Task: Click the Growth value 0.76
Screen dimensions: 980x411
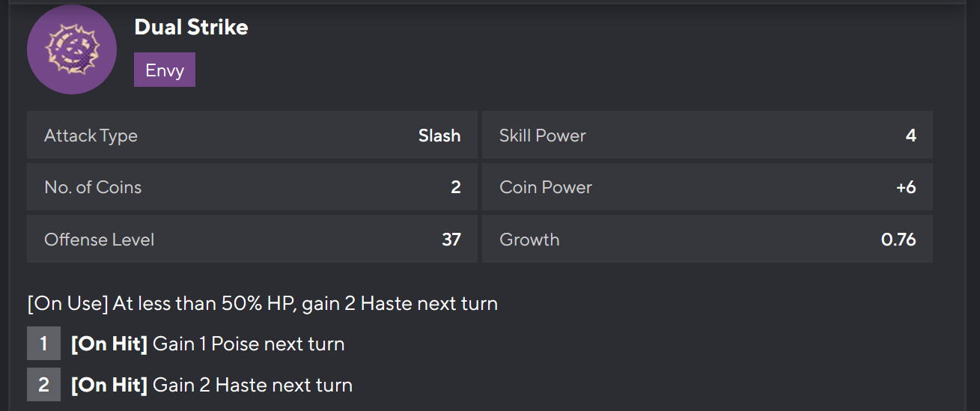Action: 898,240
